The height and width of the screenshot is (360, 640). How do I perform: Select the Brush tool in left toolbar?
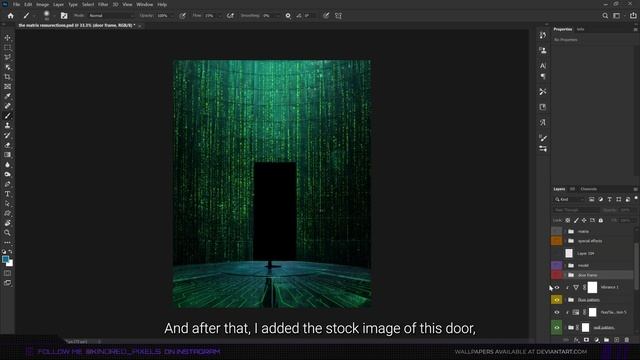[7, 116]
